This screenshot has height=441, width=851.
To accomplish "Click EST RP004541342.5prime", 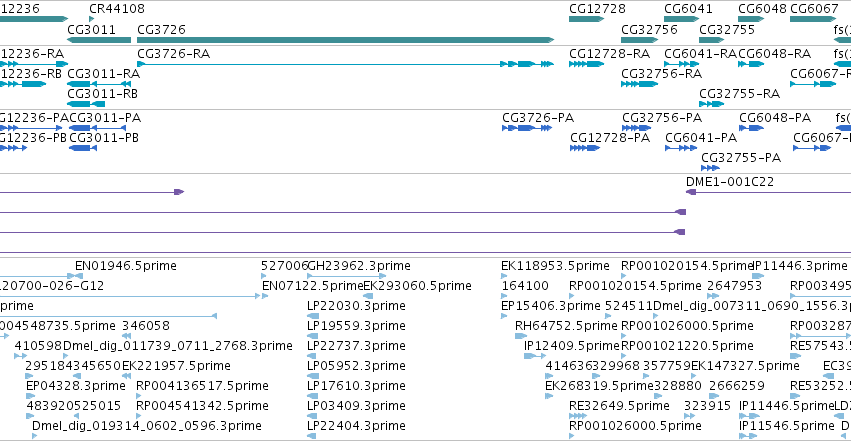I will [x=202, y=406].
